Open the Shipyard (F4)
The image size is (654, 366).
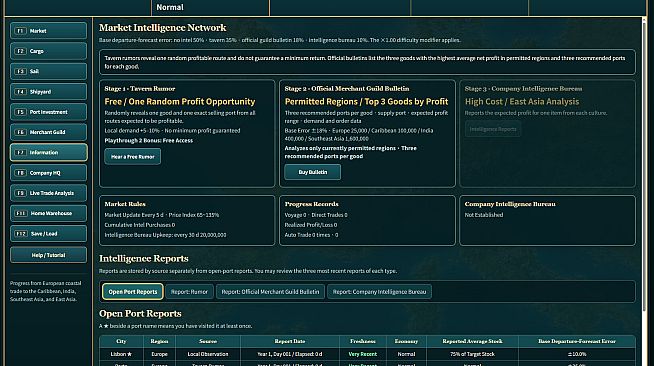pyautogui.click(x=48, y=92)
